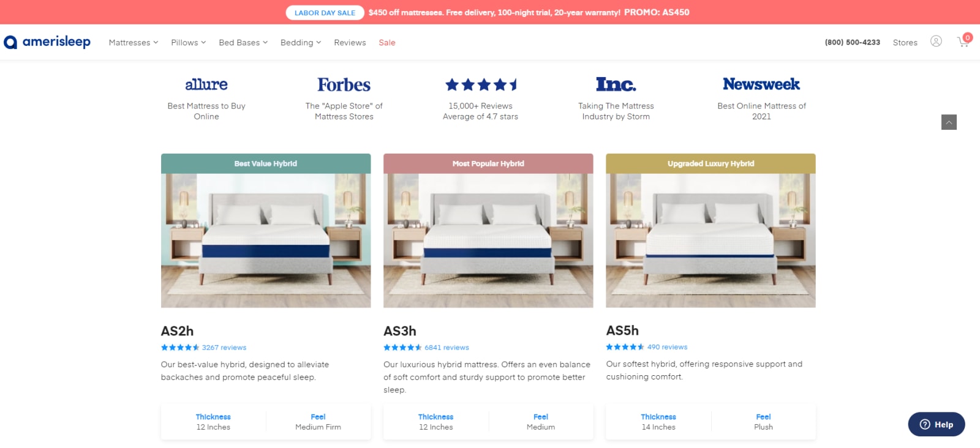Open the AS3h mattress product image
Image resolution: width=980 pixels, height=448 pixels.
pos(488,241)
